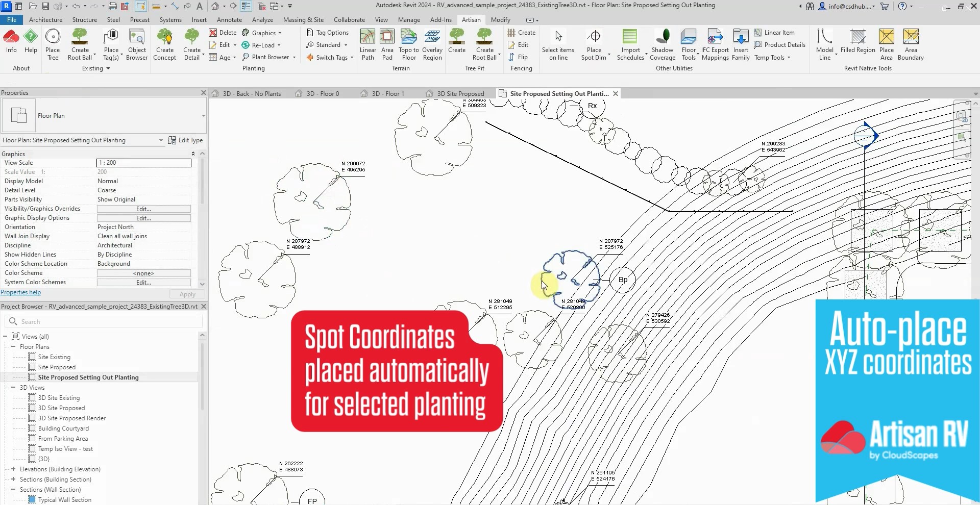Open the view instance selector dropdown

tap(161, 140)
